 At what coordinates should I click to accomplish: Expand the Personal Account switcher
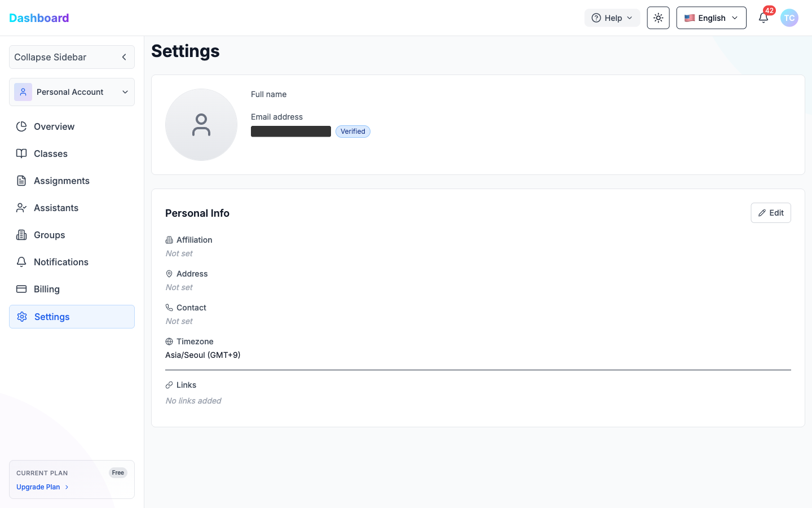coord(72,92)
